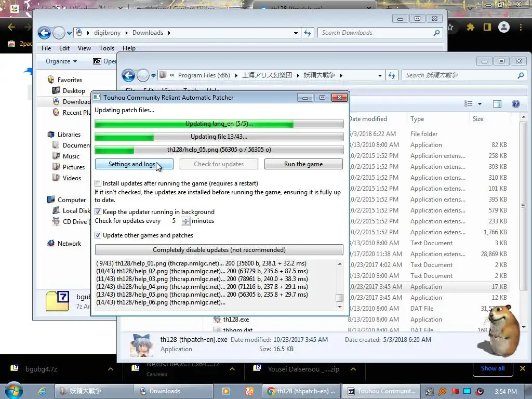Click the Run the game button
This screenshot has height=399, width=532.
pos(303,164)
